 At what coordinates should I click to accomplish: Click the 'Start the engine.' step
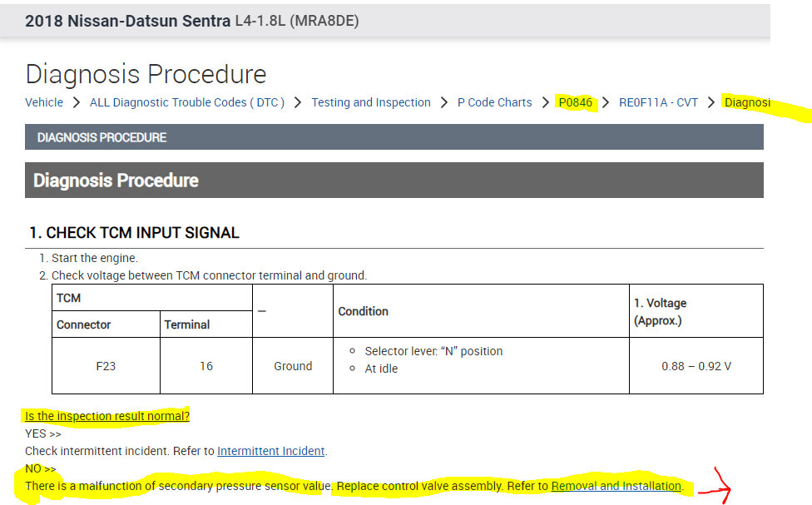coord(95,258)
